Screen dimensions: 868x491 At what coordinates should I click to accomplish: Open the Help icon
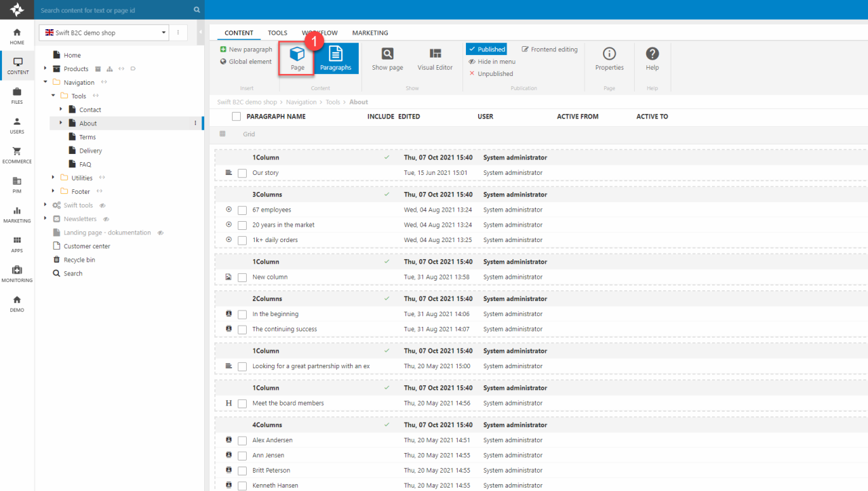pos(652,59)
